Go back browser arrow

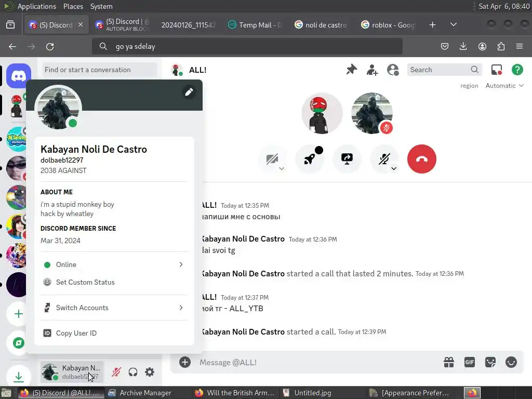pos(12,46)
